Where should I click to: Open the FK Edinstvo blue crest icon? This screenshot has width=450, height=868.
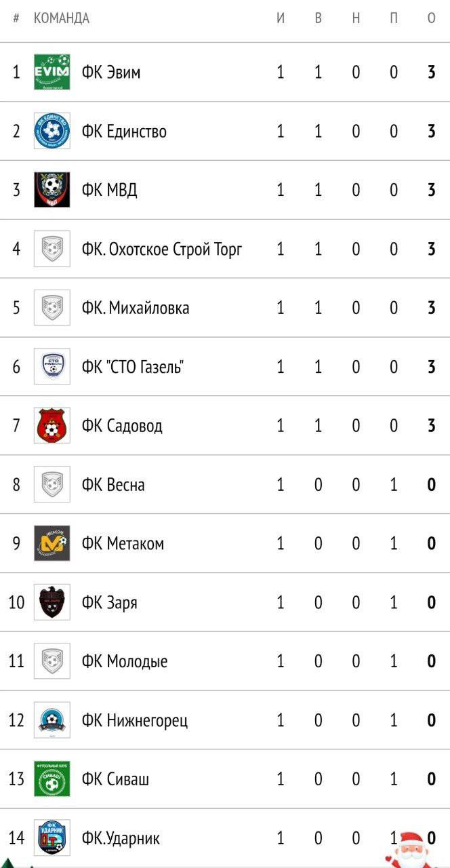(52, 131)
